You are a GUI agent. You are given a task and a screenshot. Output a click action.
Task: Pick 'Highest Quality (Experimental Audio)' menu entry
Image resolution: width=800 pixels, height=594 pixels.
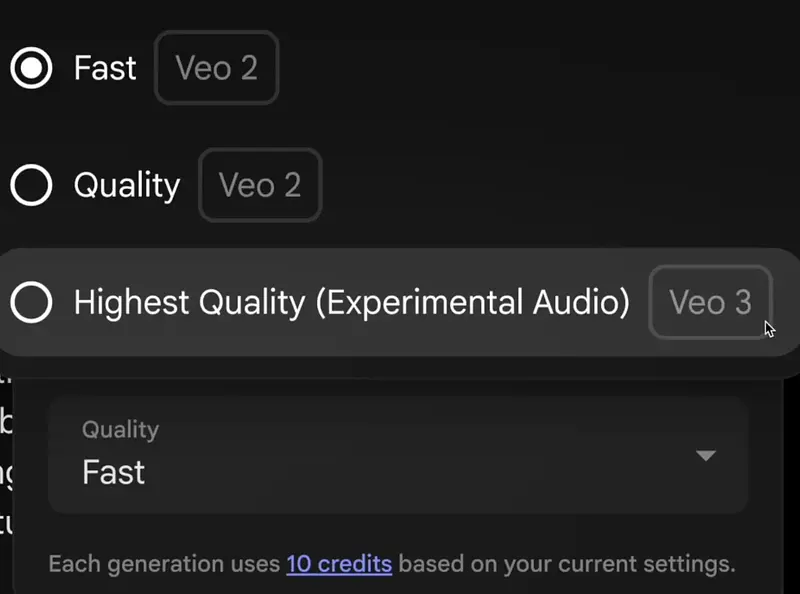pos(350,302)
